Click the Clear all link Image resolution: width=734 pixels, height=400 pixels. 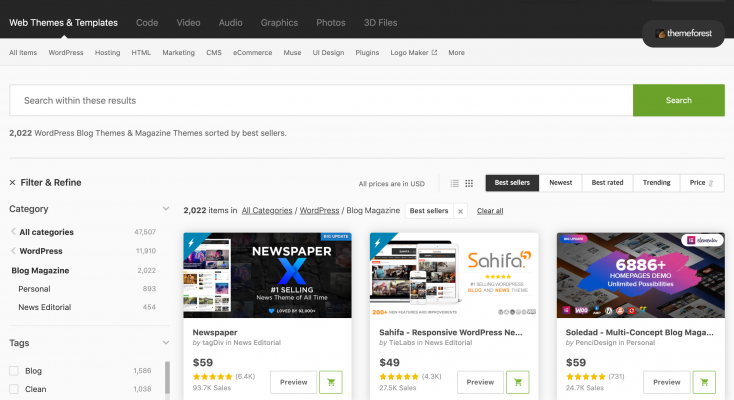[490, 211]
